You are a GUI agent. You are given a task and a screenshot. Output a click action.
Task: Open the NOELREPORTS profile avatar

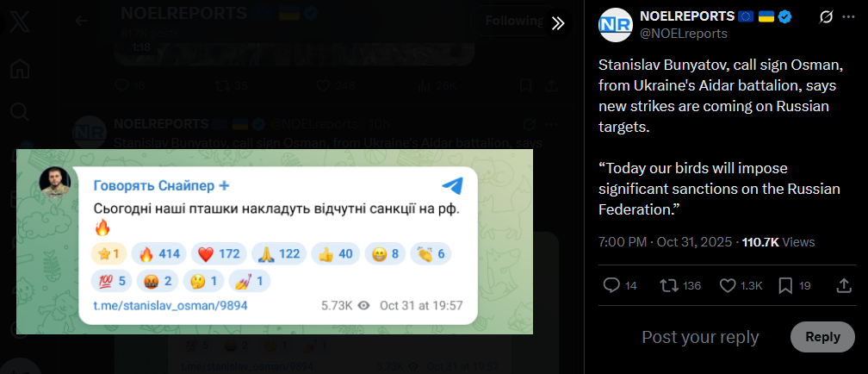click(615, 25)
